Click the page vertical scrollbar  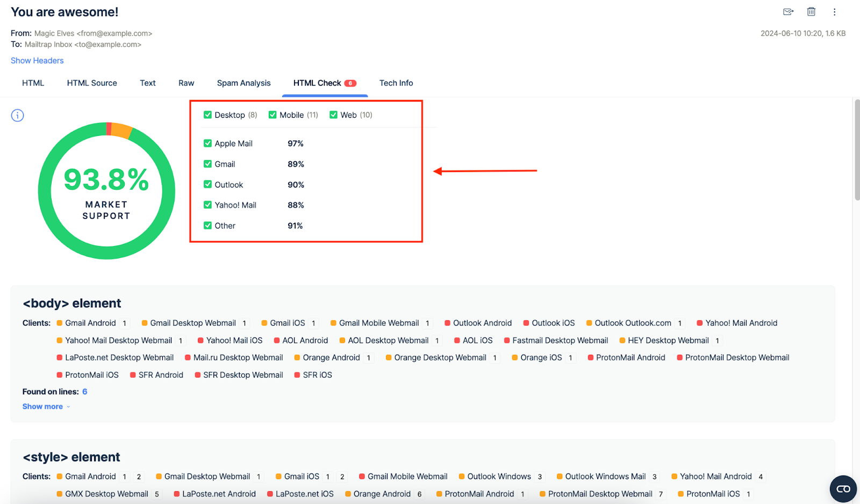point(857,149)
